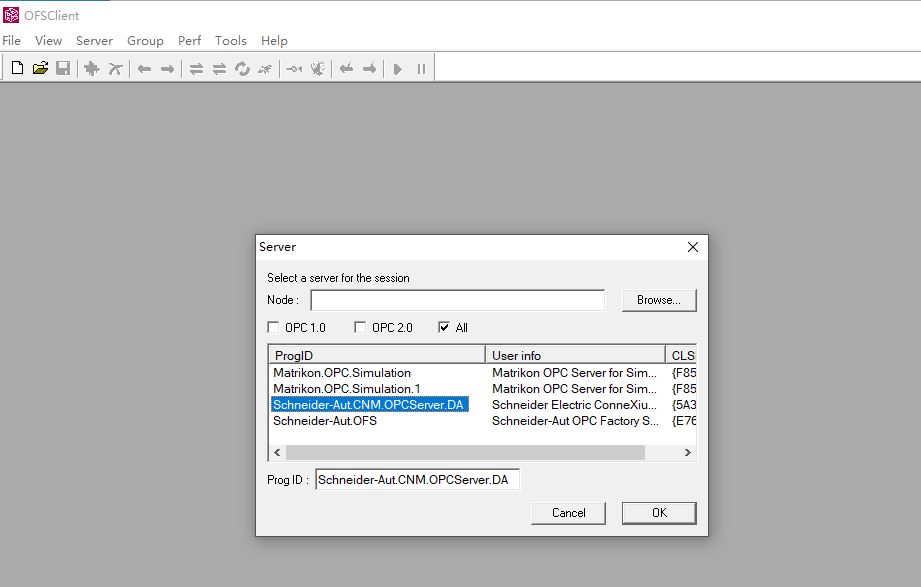The image size is (921, 587).
Task: Open the Help menu
Action: tap(274, 41)
